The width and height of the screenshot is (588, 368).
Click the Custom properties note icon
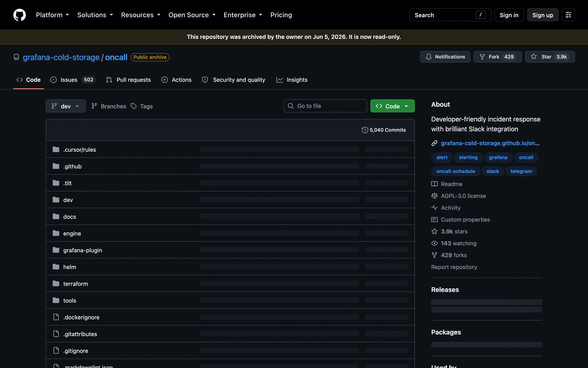[x=434, y=220]
